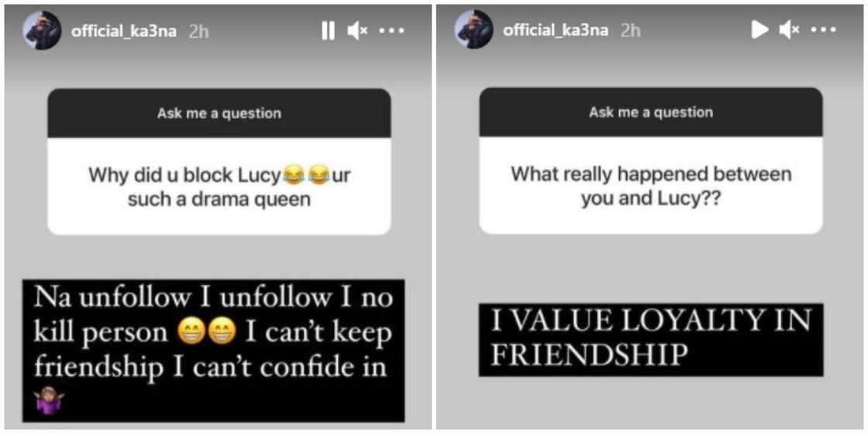Tap the 'Na unfollow I unfollow' reply text
This screenshot has width=868, height=434.
click(x=214, y=350)
